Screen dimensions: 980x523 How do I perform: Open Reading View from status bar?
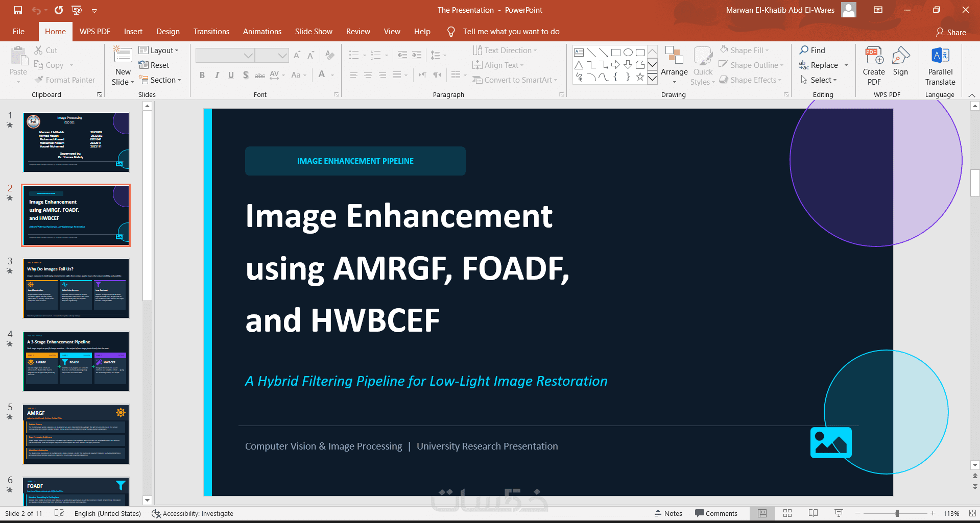[x=813, y=513]
